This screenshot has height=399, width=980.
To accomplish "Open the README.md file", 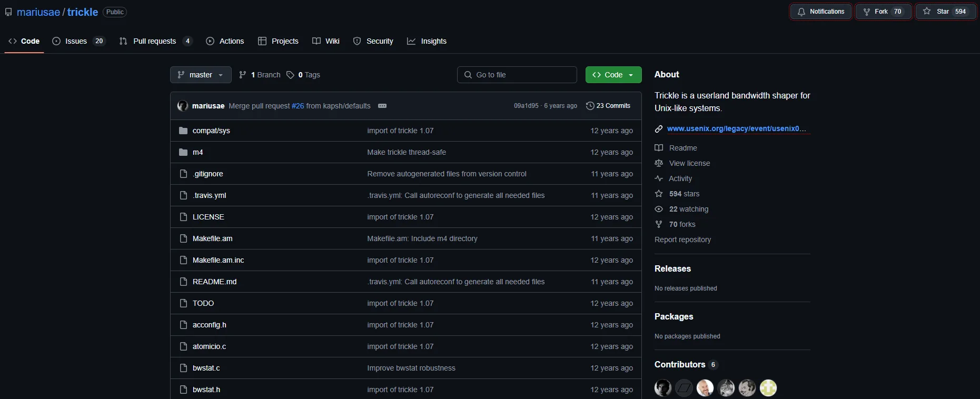I will (215, 282).
